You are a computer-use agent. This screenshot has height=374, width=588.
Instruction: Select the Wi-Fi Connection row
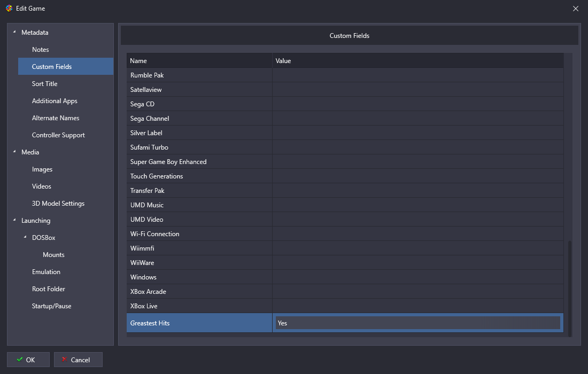(345, 234)
